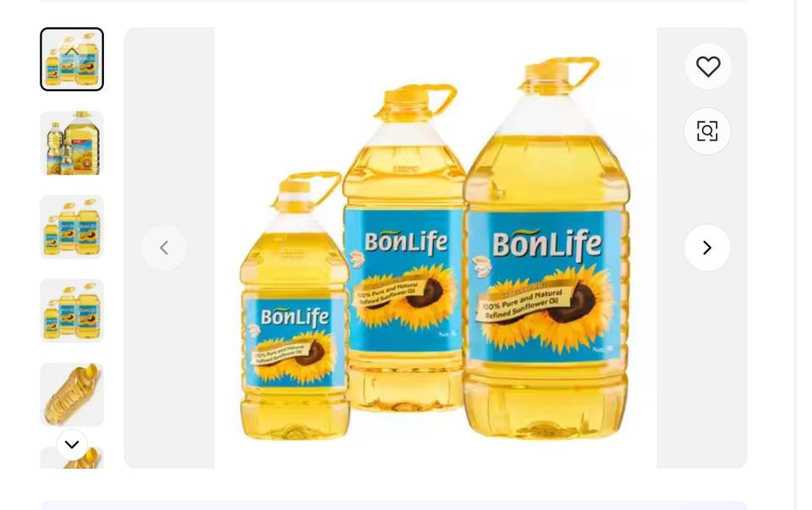Screen dimensions: 812x510
Task: Click the largest BonLife bottle in main image
Action: click(546, 249)
